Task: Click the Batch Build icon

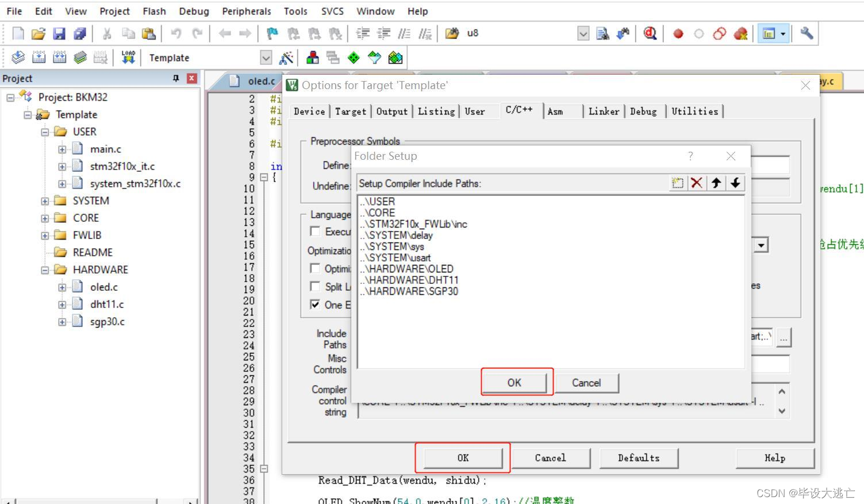Action: pyautogui.click(x=80, y=57)
